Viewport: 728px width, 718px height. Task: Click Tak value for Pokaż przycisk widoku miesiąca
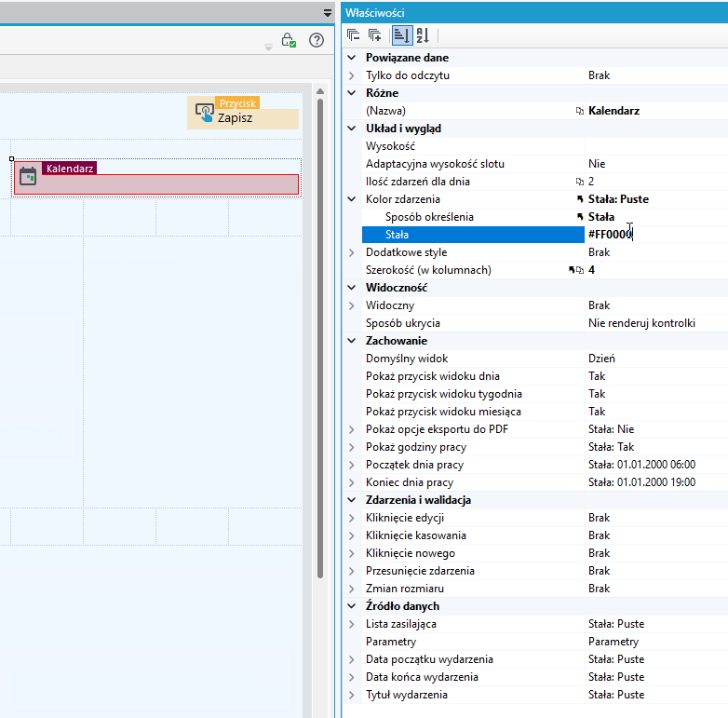pos(597,412)
